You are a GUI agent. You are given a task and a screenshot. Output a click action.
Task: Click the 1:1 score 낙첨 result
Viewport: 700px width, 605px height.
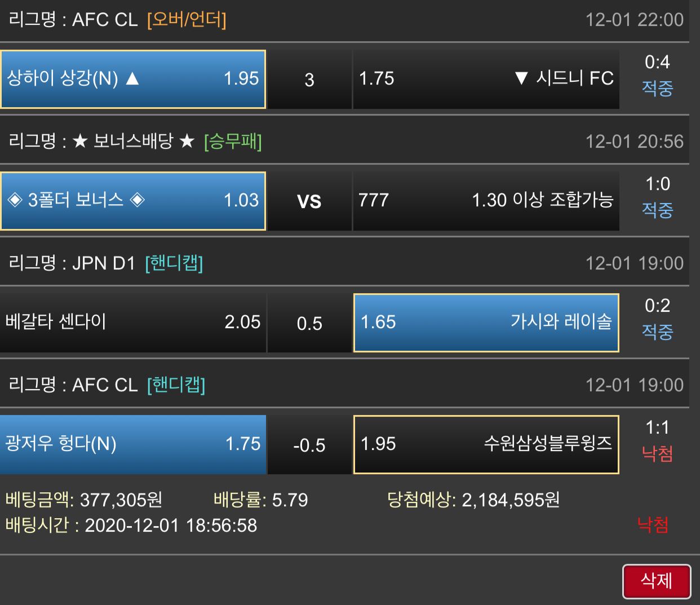(x=657, y=440)
